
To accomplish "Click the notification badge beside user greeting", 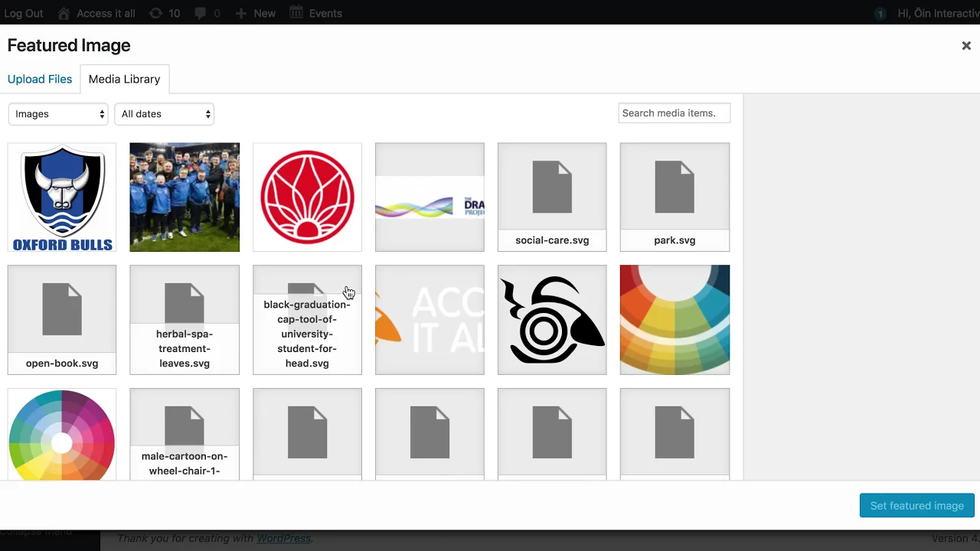I will (880, 13).
